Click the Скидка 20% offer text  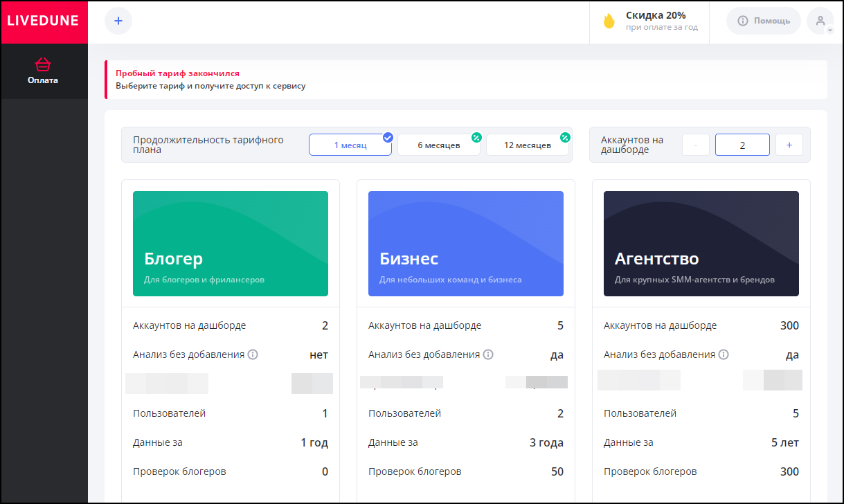656,15
